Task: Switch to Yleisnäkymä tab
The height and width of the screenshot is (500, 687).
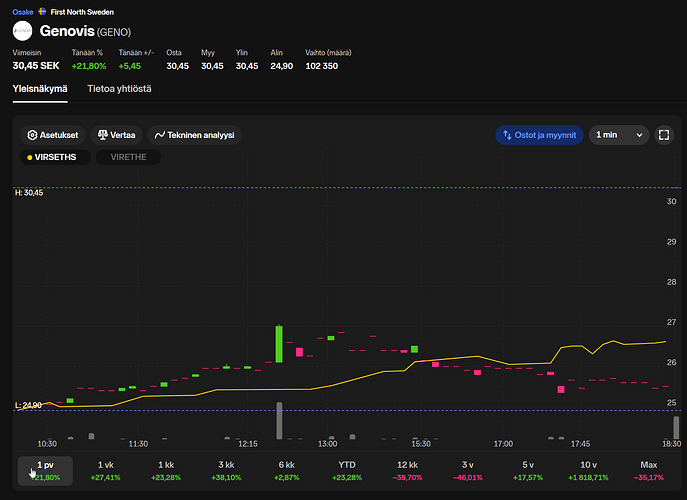Action: tap(40, 89)
